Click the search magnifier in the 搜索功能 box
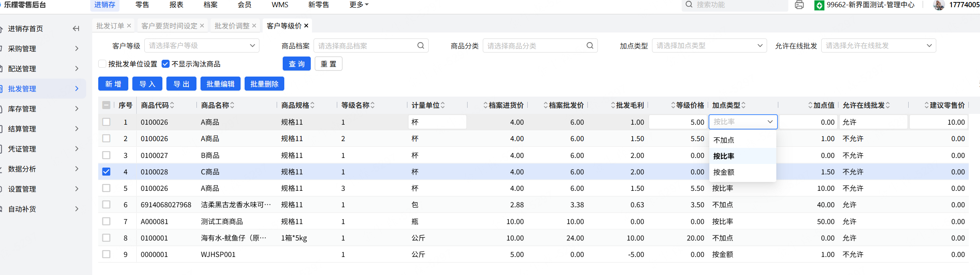 (x=689, y=4)
